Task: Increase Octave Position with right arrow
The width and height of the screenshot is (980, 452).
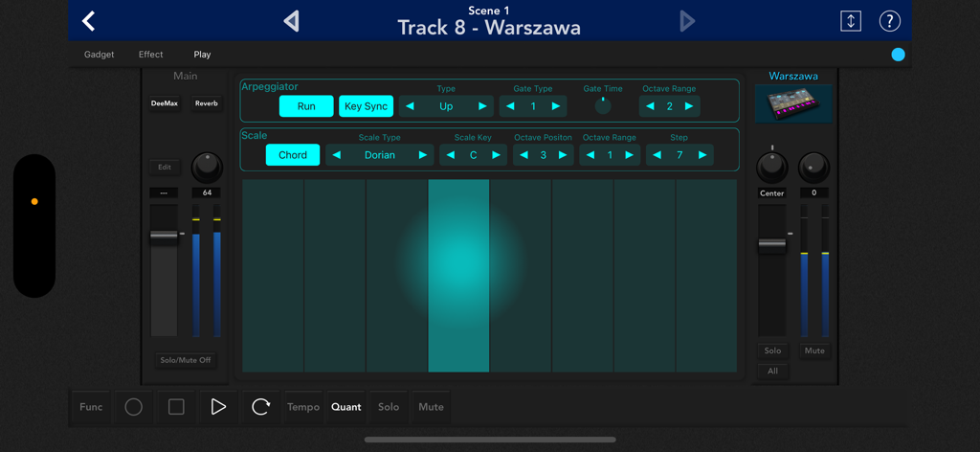Action: pos(563,155)
